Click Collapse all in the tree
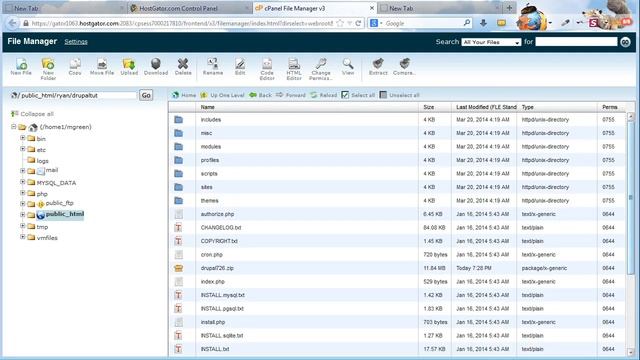This screenshot has width=640, height=360. (33, 114)
